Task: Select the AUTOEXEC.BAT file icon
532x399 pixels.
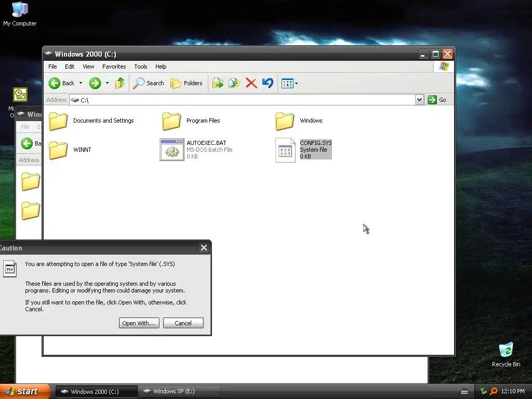Action: [x=171, y=150]
